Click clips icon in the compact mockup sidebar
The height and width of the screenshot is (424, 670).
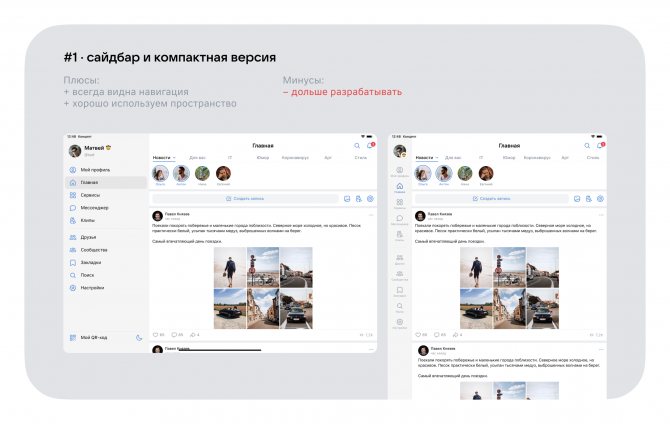pyautogui.click(x=400, y=236)
